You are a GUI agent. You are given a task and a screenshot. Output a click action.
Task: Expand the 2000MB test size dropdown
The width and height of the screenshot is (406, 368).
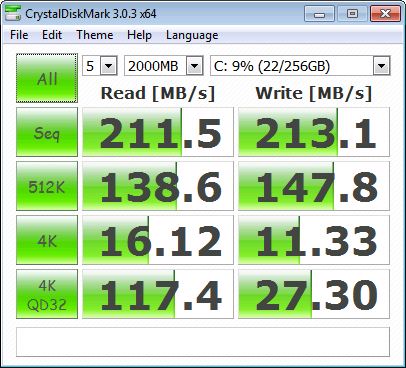click(164, 66)
